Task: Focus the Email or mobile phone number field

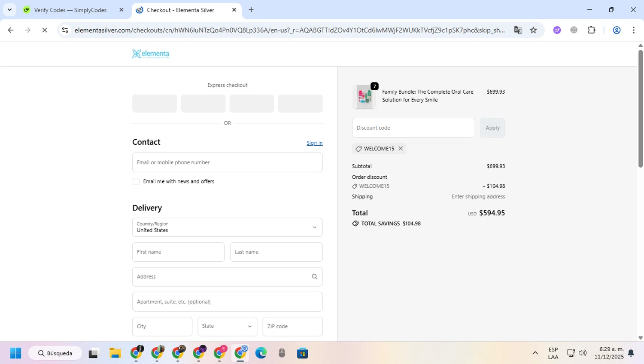Action: pos(228,162)
